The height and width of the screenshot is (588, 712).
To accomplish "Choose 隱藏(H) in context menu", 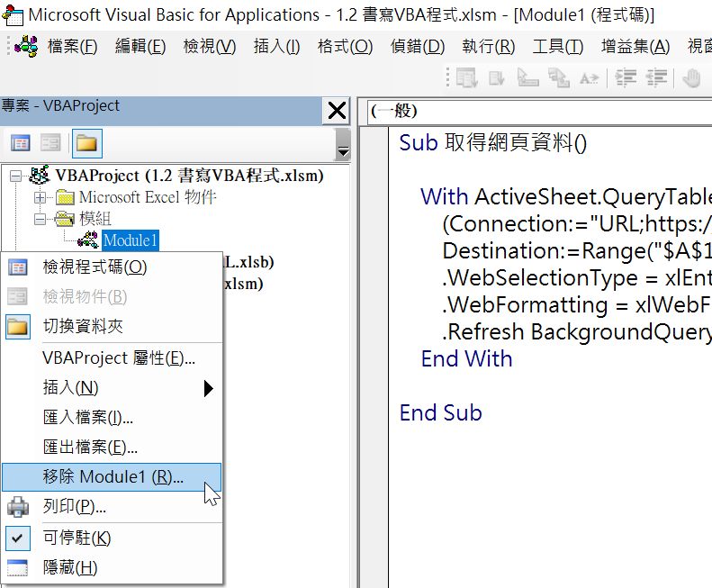I will [113, 567].
